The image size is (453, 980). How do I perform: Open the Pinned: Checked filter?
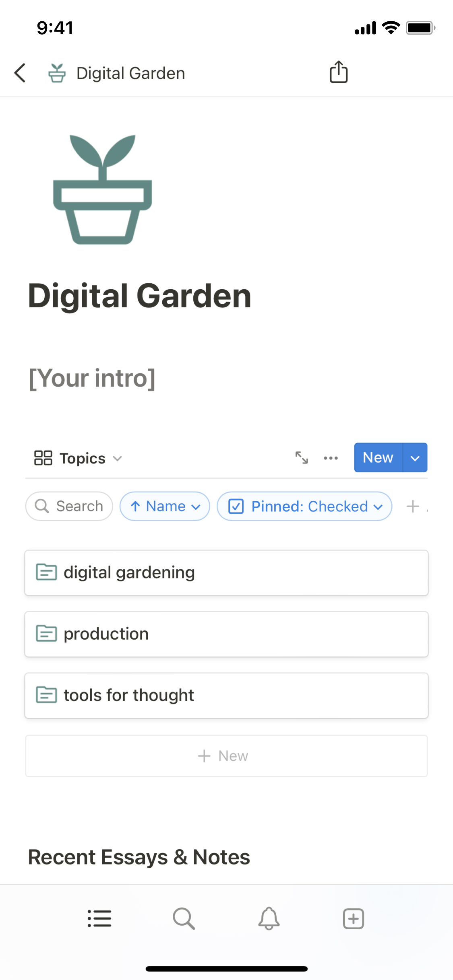[x=304, y=506]
